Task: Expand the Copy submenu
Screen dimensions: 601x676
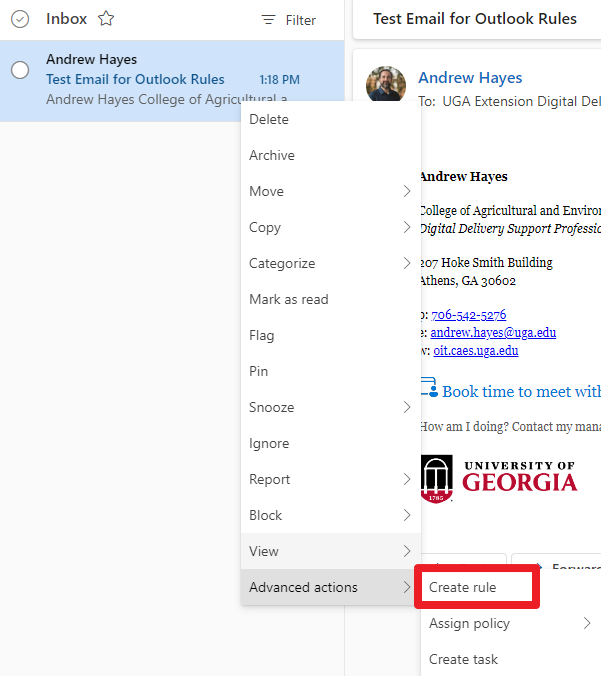Action: (331, 227)
